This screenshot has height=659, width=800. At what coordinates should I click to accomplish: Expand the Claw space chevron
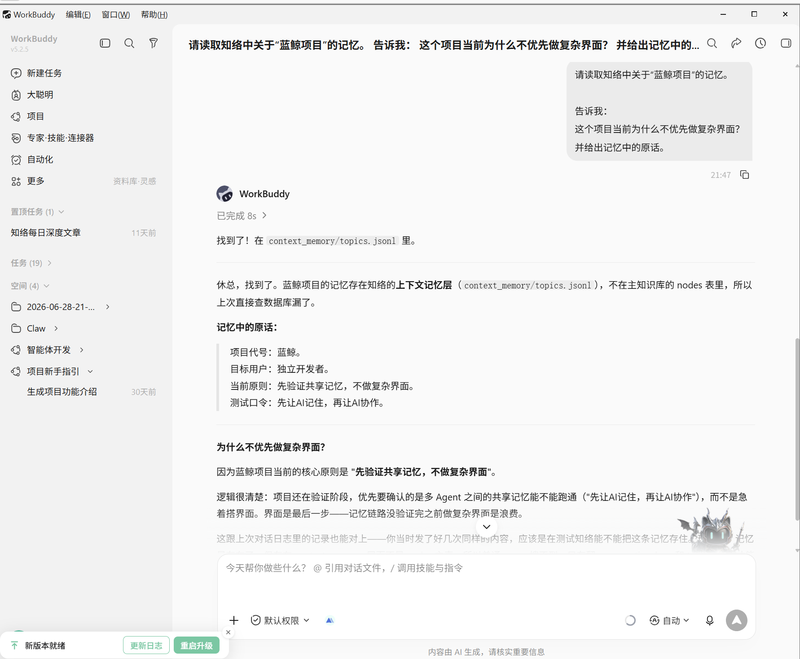pyautogui.click(x=56, y=328)
